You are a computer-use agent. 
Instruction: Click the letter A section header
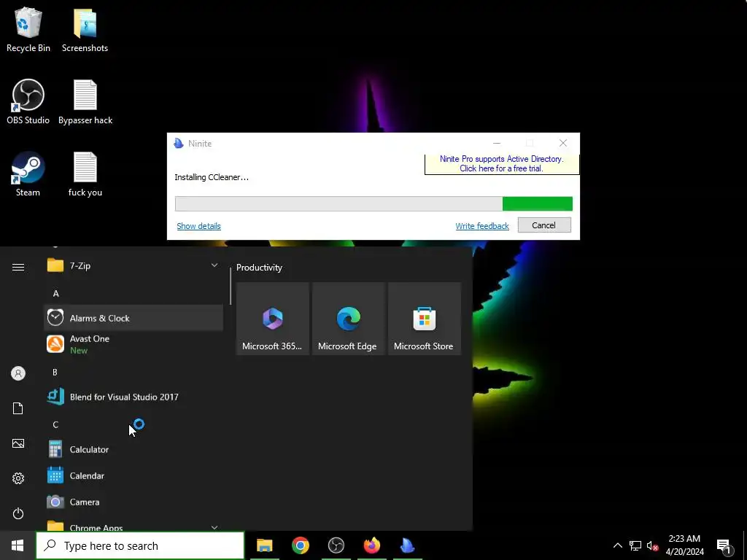55,293
